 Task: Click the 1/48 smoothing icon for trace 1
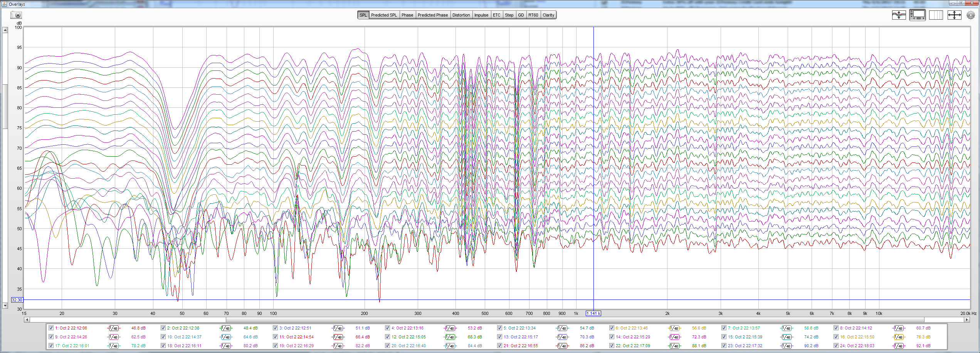point(114,328)
